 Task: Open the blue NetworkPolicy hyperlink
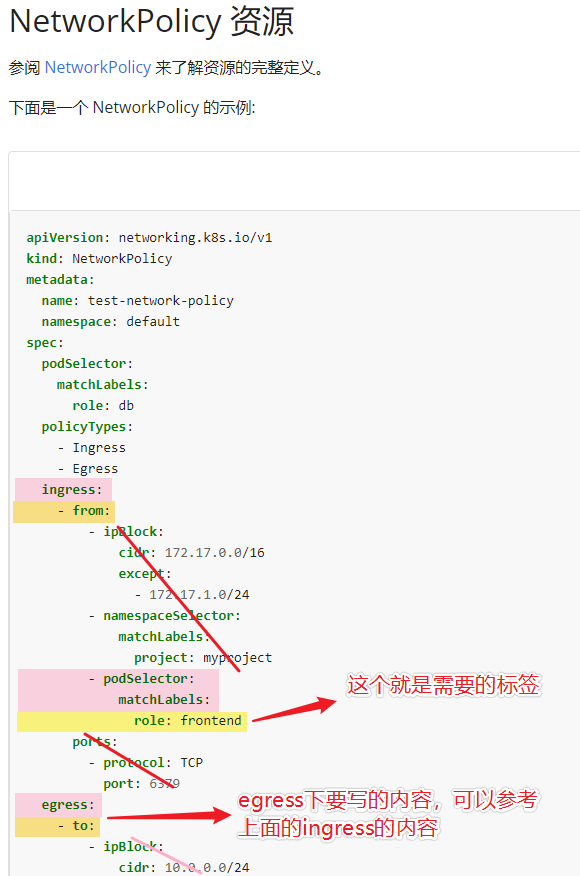pos(98,68)
